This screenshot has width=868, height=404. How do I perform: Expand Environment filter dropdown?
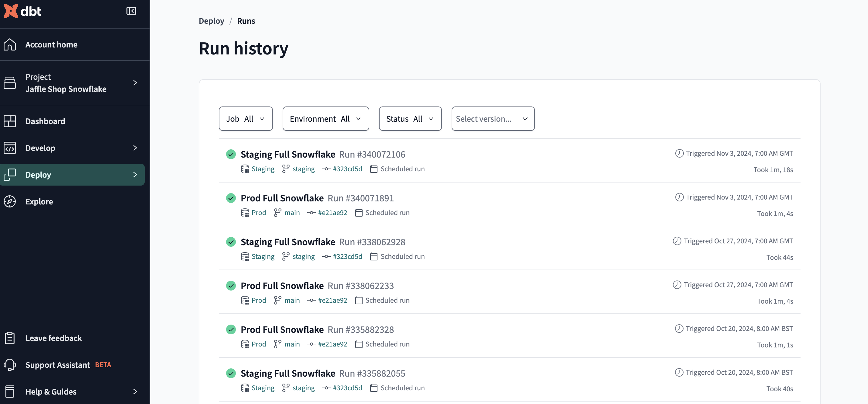pos(325,119)
